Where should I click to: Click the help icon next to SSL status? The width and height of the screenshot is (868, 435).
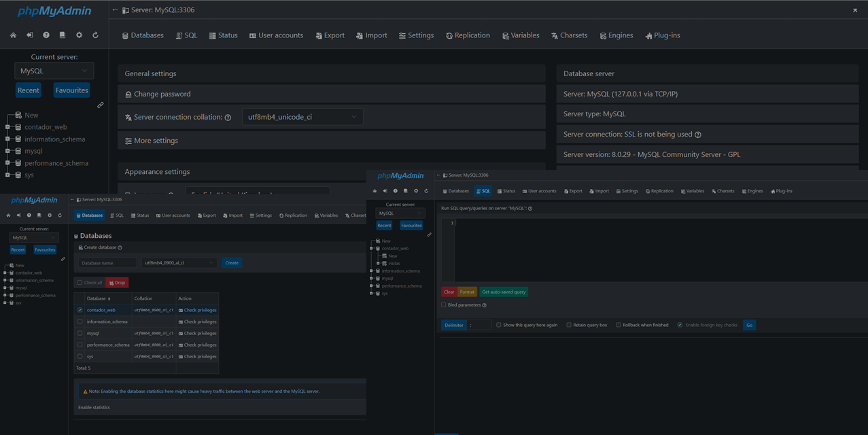click(698, 135)
